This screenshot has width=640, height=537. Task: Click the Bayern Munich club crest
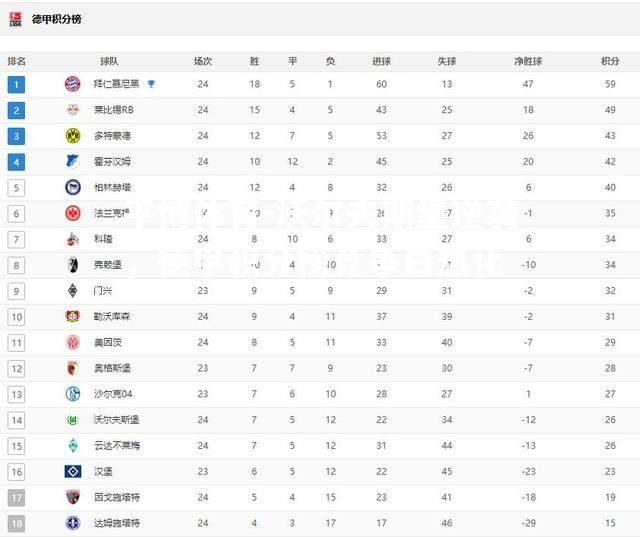pos(73,84)
